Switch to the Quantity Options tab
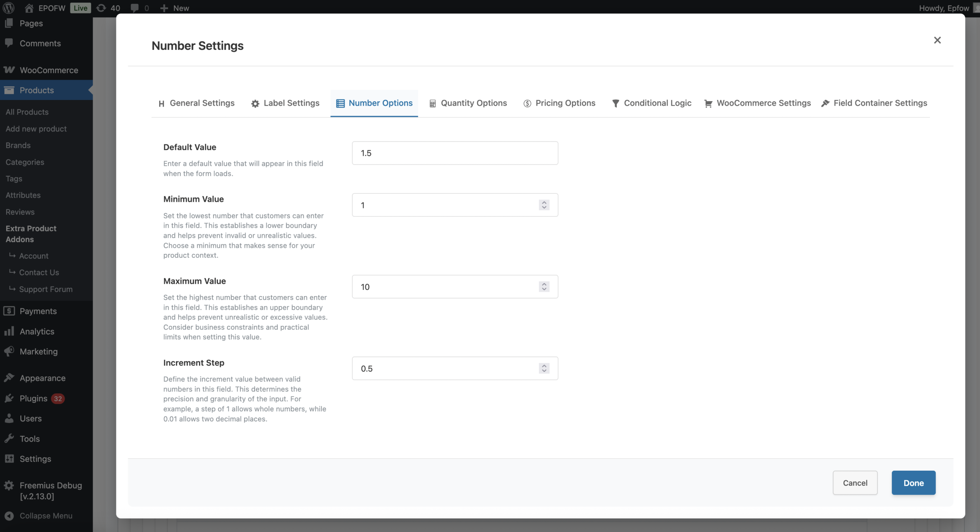The height and width of the screenshot is (532, 980). tap(468, 103)
